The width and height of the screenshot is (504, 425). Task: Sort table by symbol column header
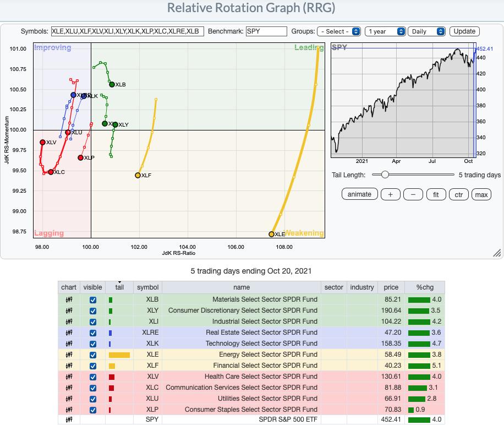[x=147, y=287]
